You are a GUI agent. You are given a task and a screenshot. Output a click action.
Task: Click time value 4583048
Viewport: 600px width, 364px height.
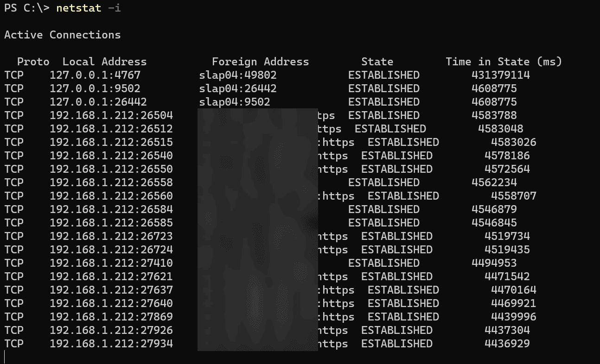point(501,129)
